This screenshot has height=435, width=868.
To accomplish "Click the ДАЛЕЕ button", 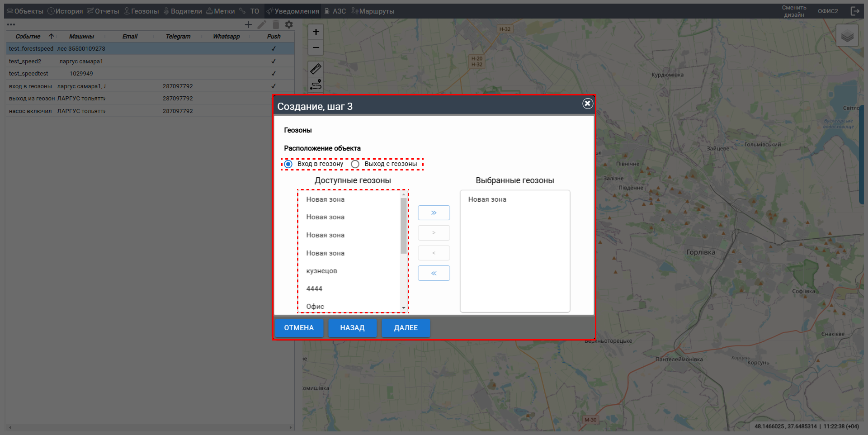I will click(x=406, y=328).
